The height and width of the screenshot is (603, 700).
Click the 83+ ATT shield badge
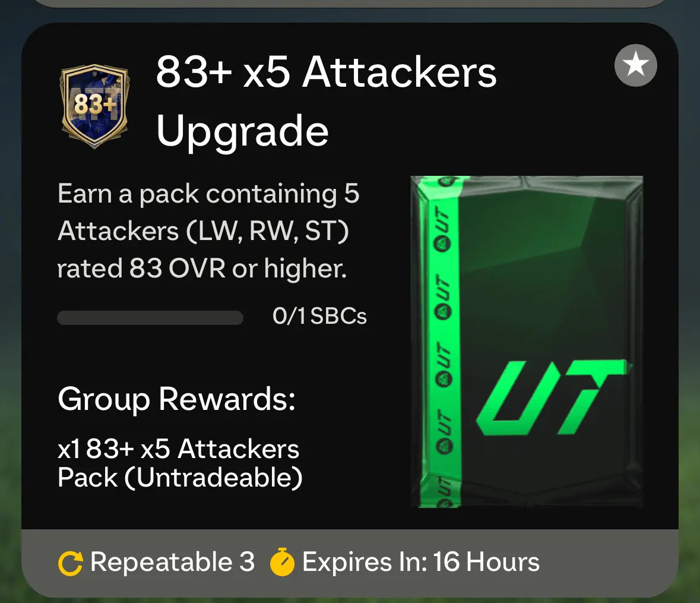[x=94, y=106]
